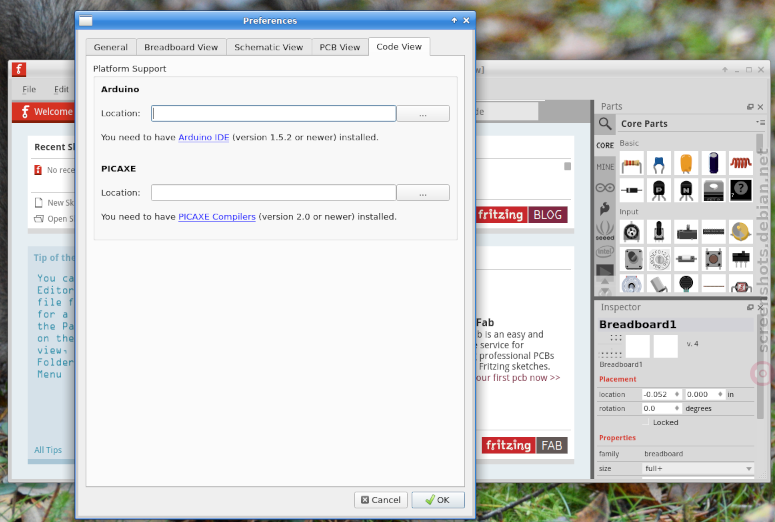
Task: Open the Intel parts bin
Action: (605, 252)
